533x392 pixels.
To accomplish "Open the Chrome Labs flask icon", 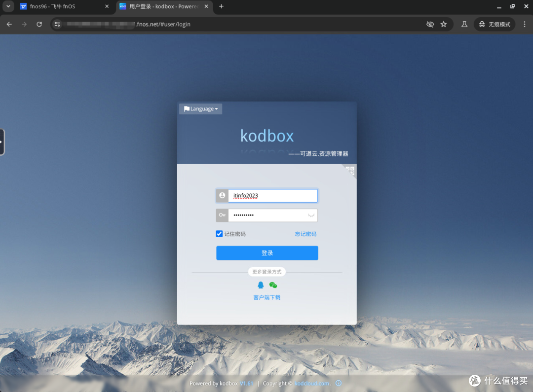I will (x=464, y=24).
